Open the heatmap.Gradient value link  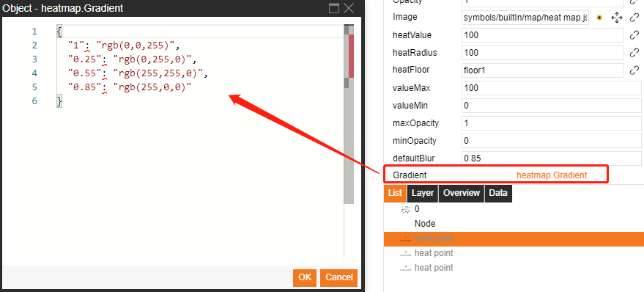tap(552, 175)
